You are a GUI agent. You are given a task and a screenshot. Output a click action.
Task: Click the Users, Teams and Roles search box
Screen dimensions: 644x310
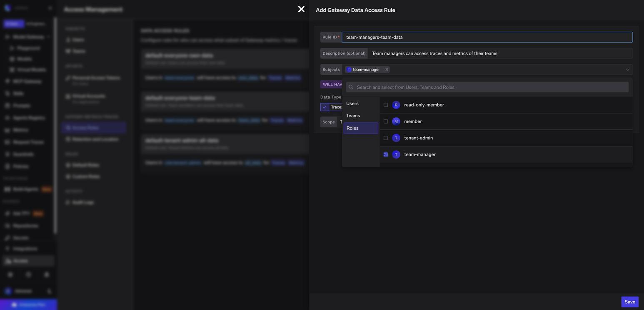[x=487, y=87]
